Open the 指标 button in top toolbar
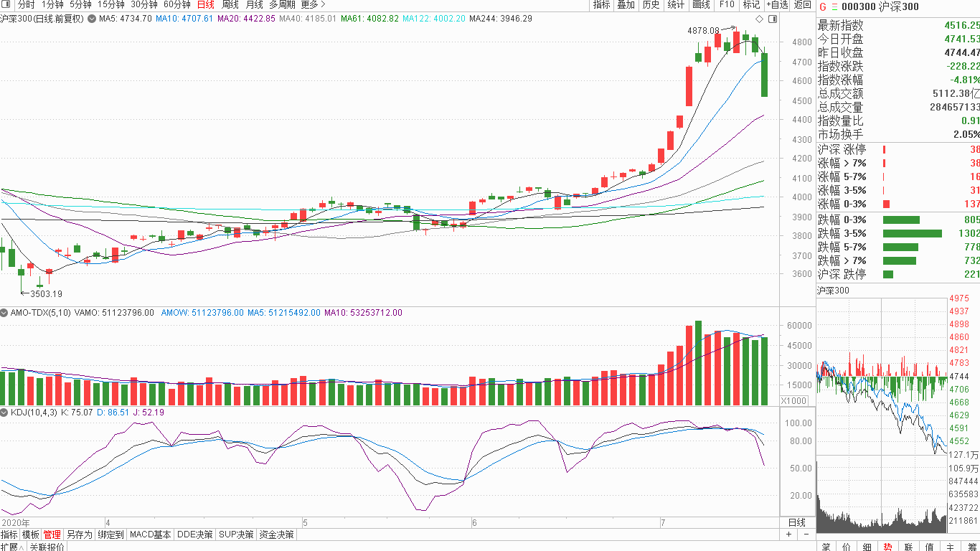Image resolution: width=980 pixels, height=551 pixels. pyautogui.click(x=602, y=5)
